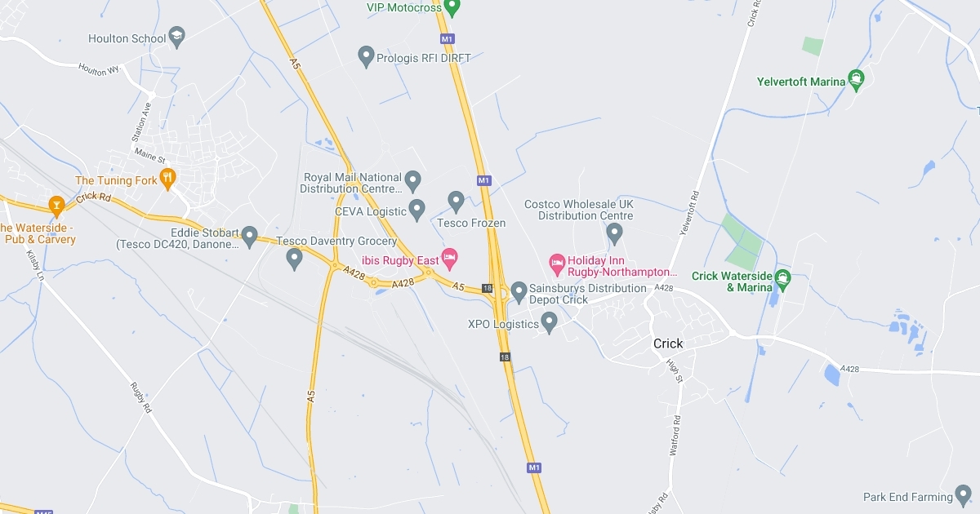
Task: Click the Yelvertoft Marina marker icon
Action: [856, 79]
